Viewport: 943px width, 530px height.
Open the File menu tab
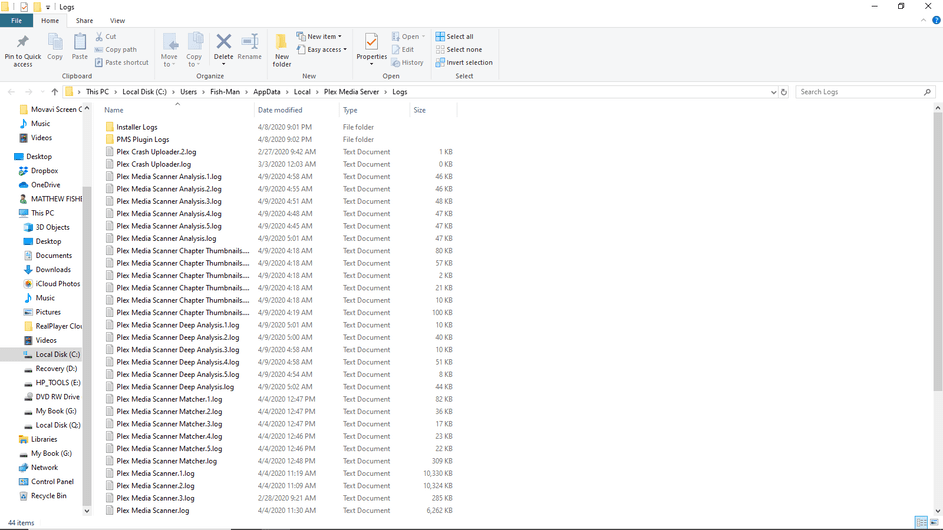coord(16,20)
